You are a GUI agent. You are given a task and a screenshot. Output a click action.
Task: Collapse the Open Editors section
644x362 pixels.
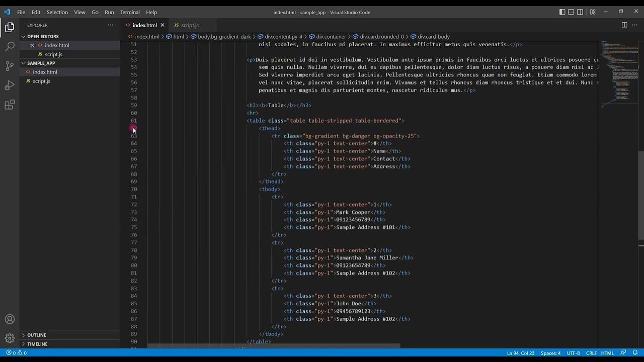(x=70, y=36)
